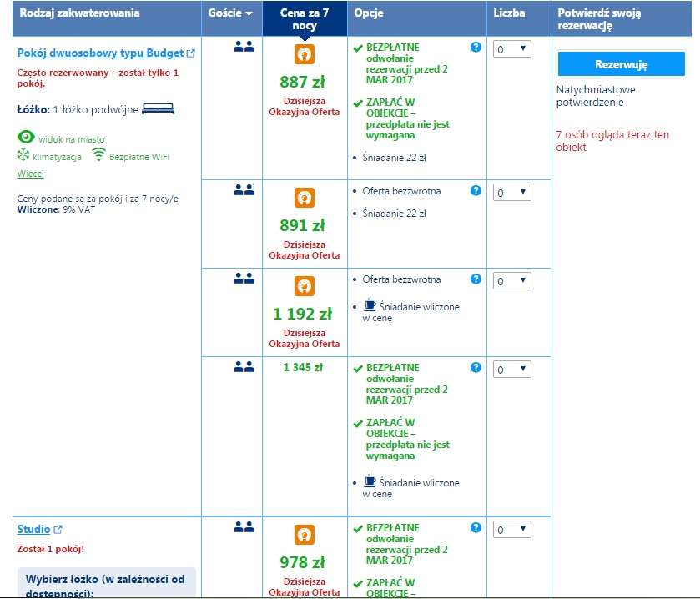
Task: Click the 978 zł Studio price
Action: coord(302,562)
